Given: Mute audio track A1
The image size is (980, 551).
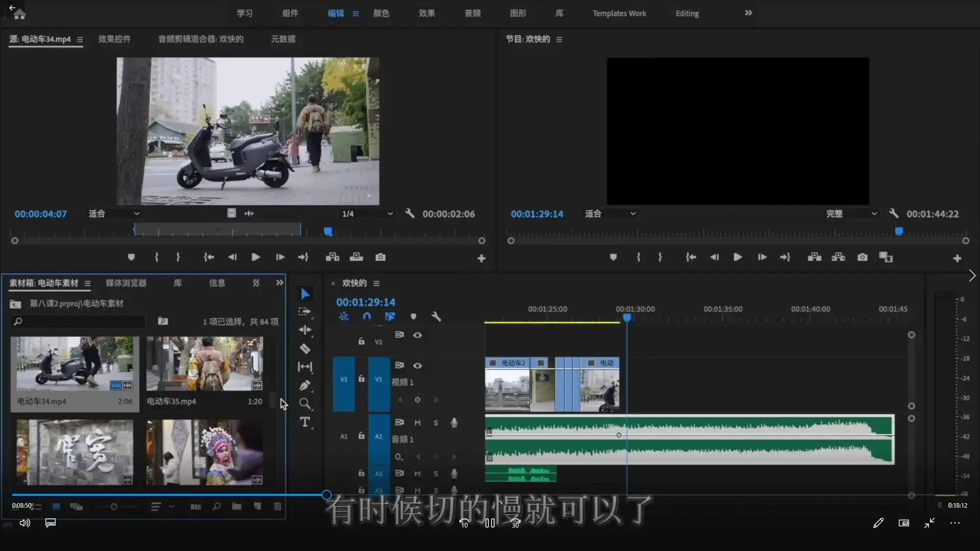Looking at the screenshot, I should (x=417, y=422).
